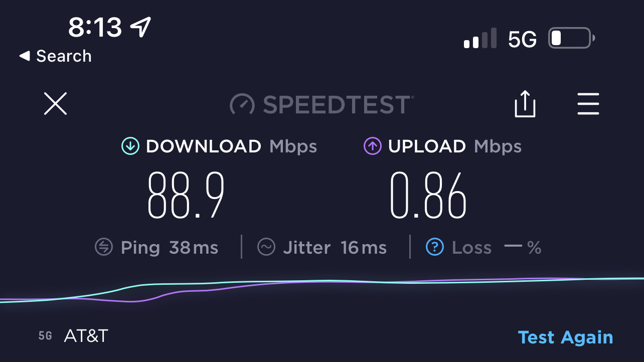
Task: Tap the small 5G badge near AT&T
Action: tap(45, 336)
